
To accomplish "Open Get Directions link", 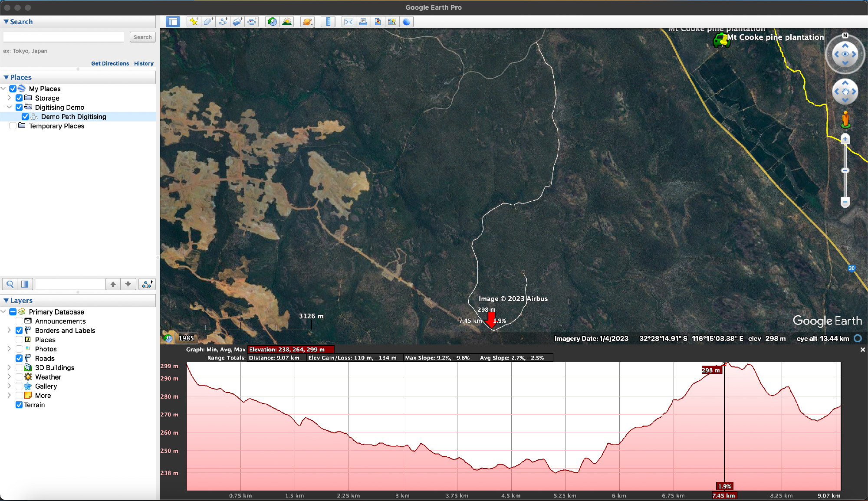I will click(x=110, y=63).
